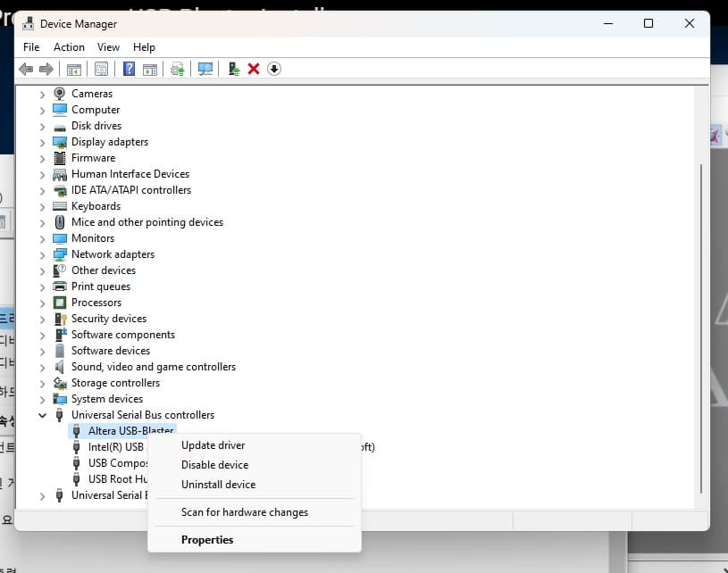Screen dimensions: 728x573
Task: Click Scan for hardware changes monitor icon
Action: pyautogui.click(x=205, y=70)
